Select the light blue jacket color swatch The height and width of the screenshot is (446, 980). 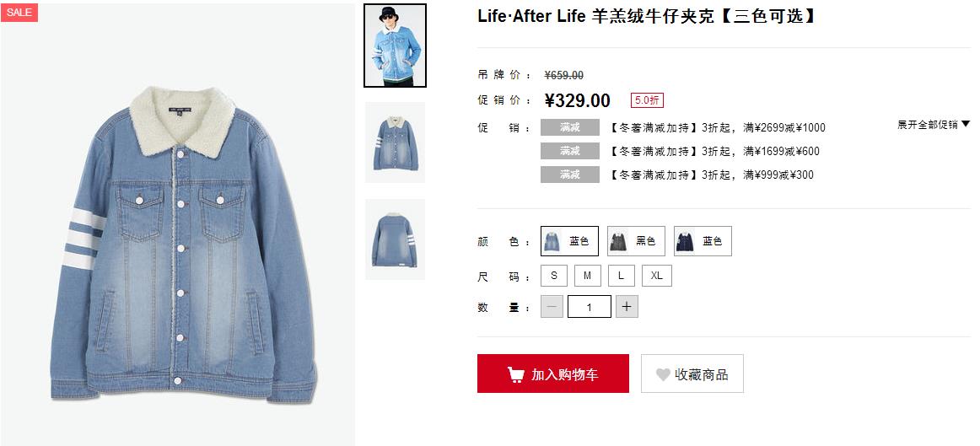569,241
